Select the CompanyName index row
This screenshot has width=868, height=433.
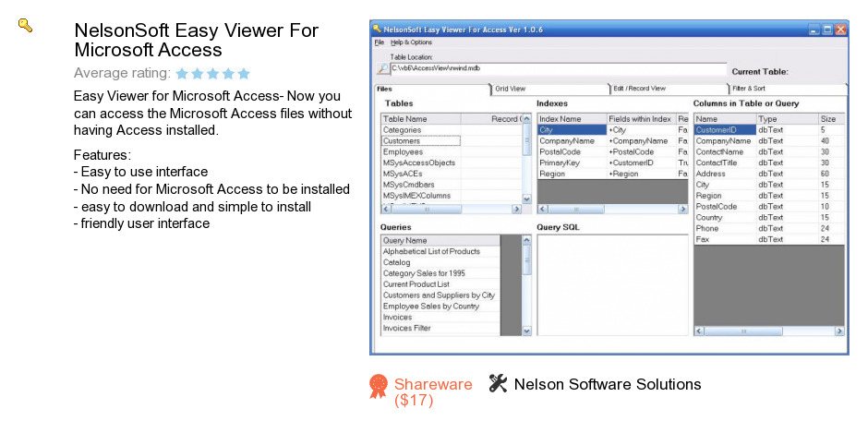[612, 141]
